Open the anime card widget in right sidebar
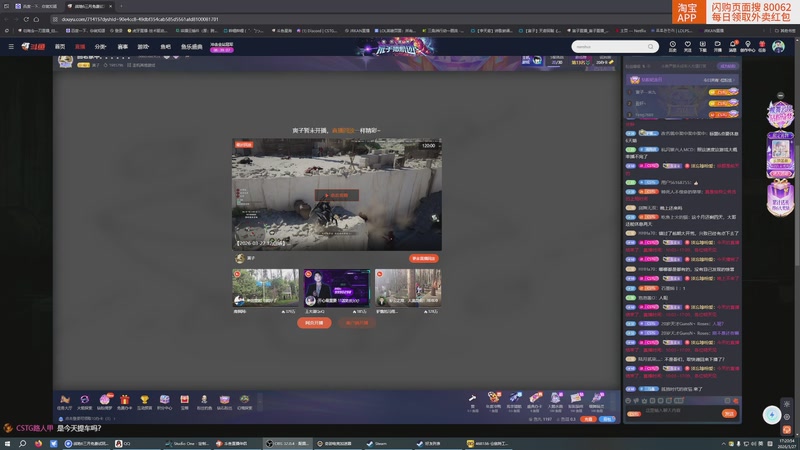Screen dimensions: 800x450 pyautogui.click(x=780, y=155)
